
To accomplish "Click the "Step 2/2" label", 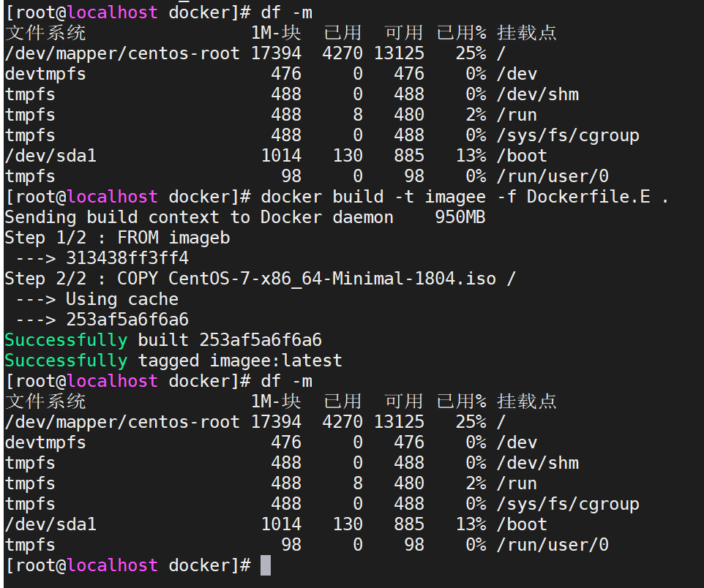I will [45, 279].
